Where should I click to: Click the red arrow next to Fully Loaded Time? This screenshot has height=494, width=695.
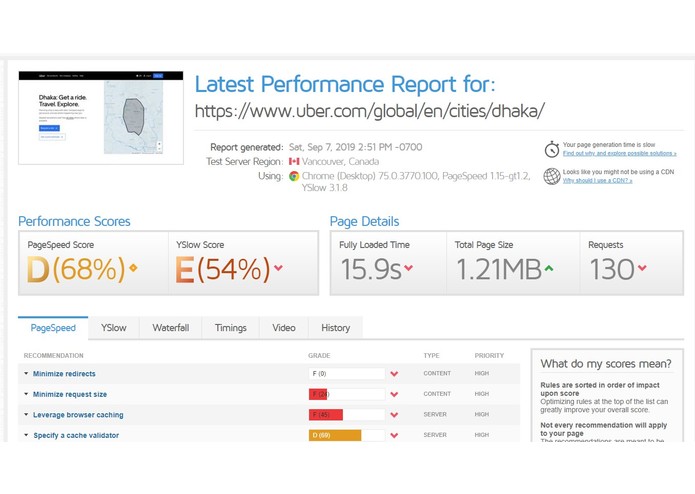409,268
